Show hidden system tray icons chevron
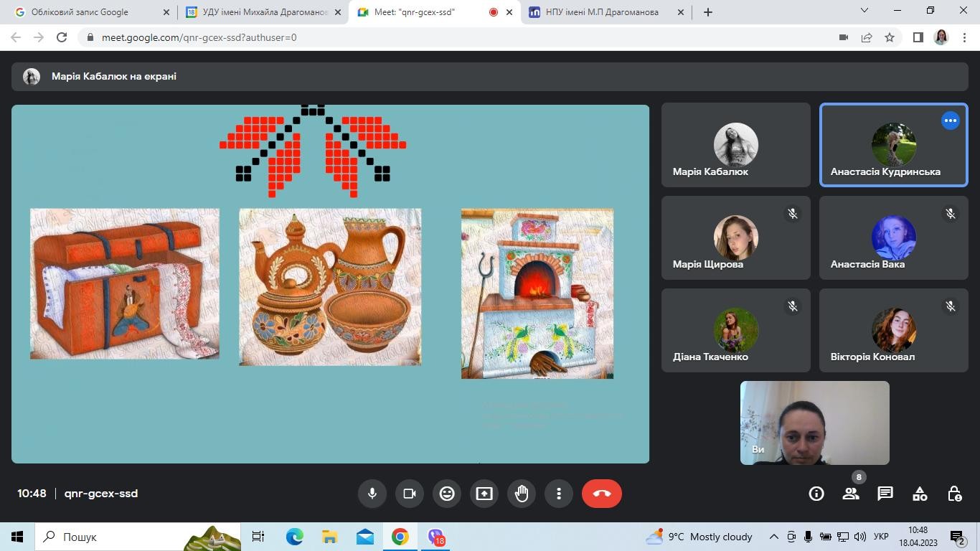The width and height of the screenshot is (980, 551). pyautogui.click(x=774, y=537)
